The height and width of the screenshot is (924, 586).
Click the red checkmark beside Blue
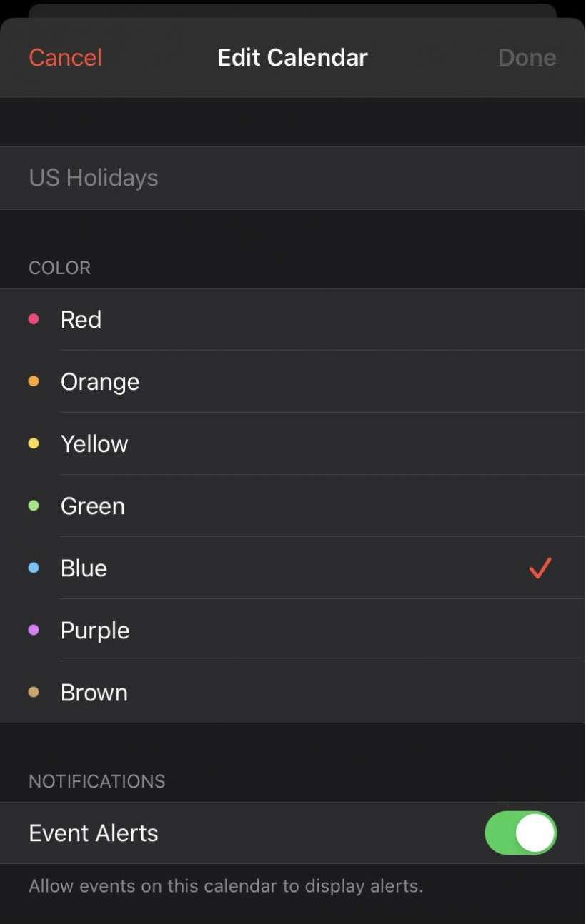point(540,568)
